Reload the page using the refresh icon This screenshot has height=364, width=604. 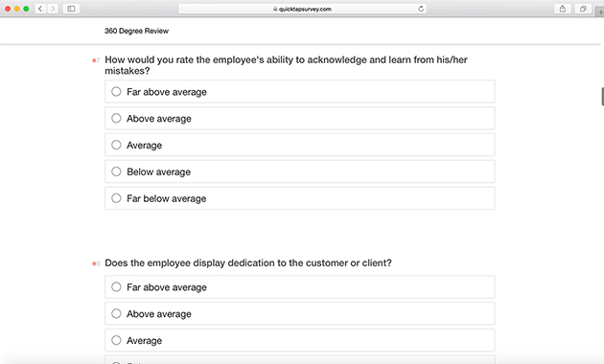(421, 9)
